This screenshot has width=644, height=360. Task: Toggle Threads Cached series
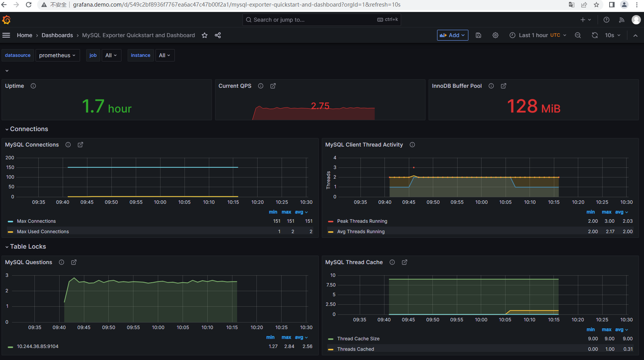coord(355,349)
